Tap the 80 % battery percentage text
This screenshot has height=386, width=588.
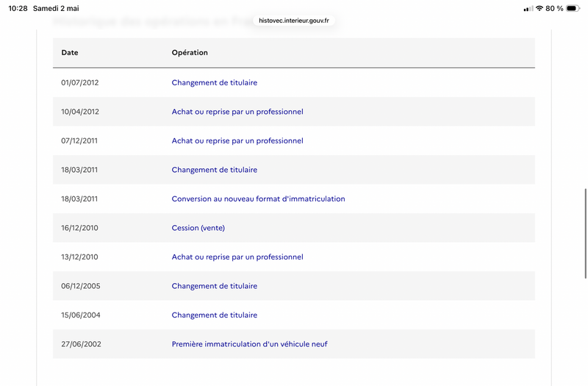[554, 8]
